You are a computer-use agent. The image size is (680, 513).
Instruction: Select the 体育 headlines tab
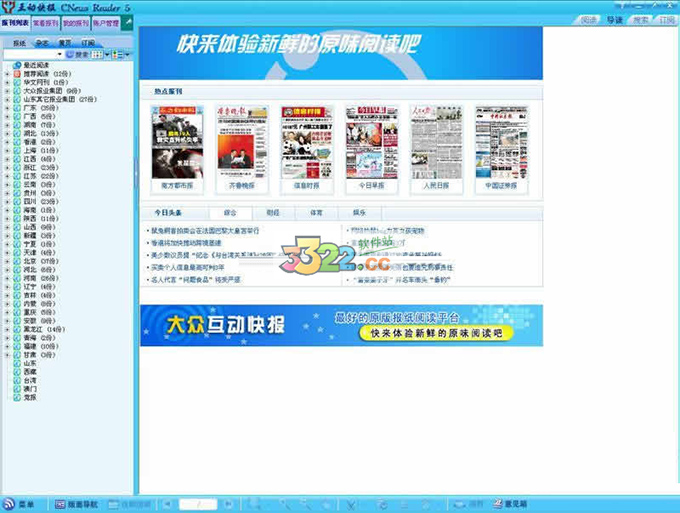pos(317,213)
